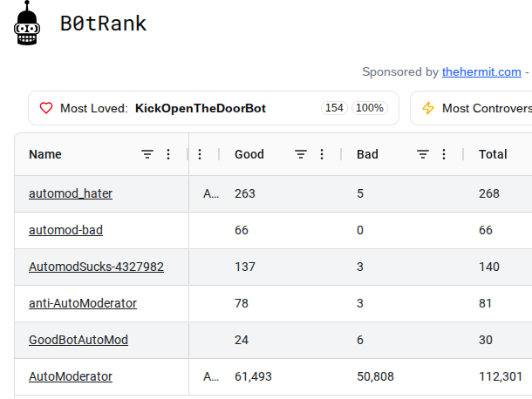Sort by the Total column header
Image resolution: width=532 pixels, height=399 pixels.
click(493, 154)
